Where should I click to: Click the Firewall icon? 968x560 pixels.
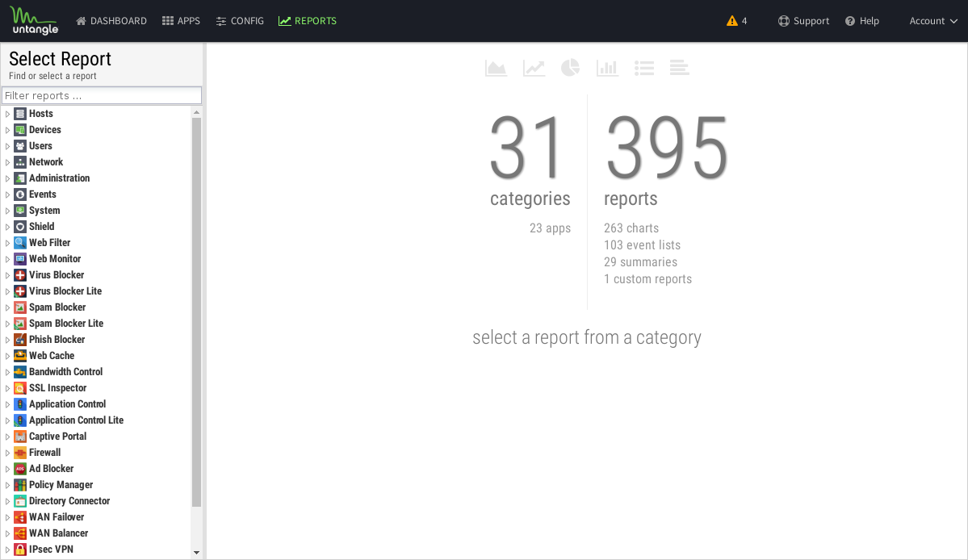point(20,452)
